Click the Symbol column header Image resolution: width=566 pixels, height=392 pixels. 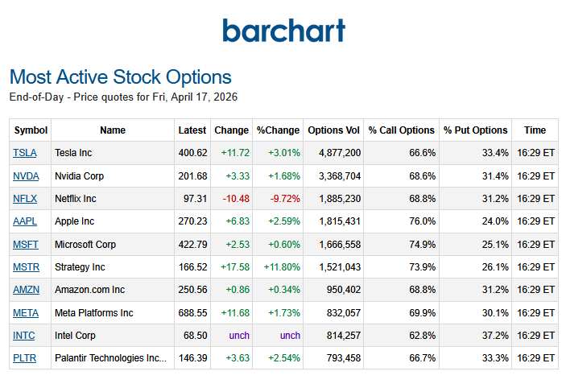pyautogui.click(x=31, y=130)
